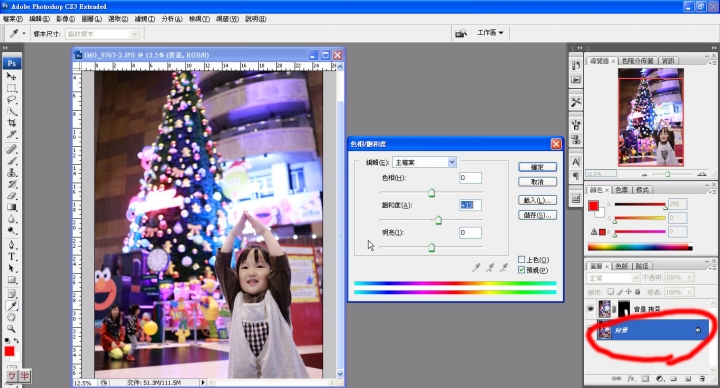The width and height of the screenshot is (720, 388).
Task: Select the Eraser tool
Action: pyautogui.click(x=11, y=196)
